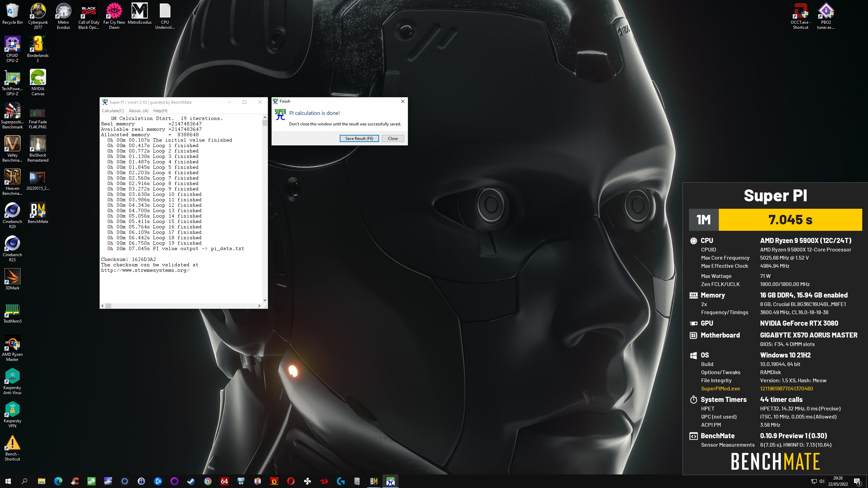Screen dimensions: 868x488
Task: Select the MetroExodus M-logo desktop icon
Action: tap(140, 14)
